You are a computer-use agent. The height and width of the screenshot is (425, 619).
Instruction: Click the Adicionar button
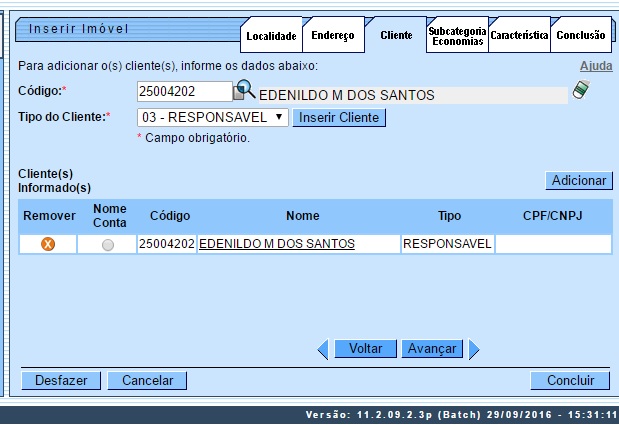pos(578,181)
